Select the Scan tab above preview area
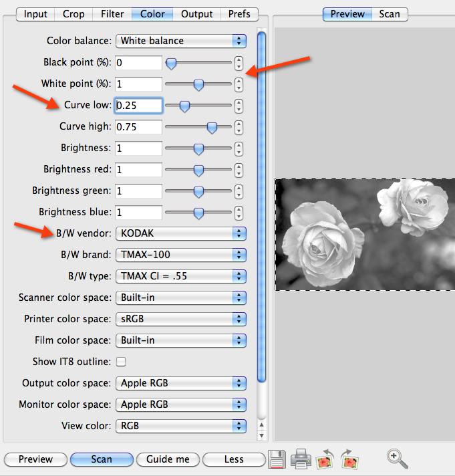The width and height of the screenshot is (455, 476). point(390,13)
